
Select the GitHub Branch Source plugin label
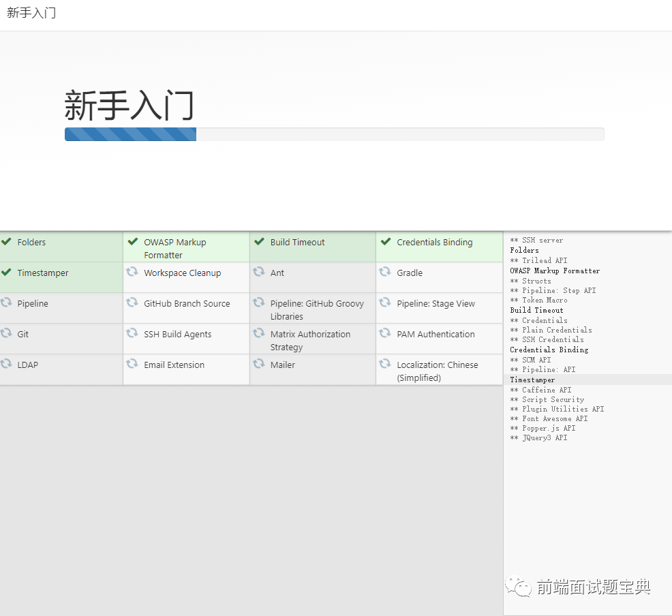point(187,303)
